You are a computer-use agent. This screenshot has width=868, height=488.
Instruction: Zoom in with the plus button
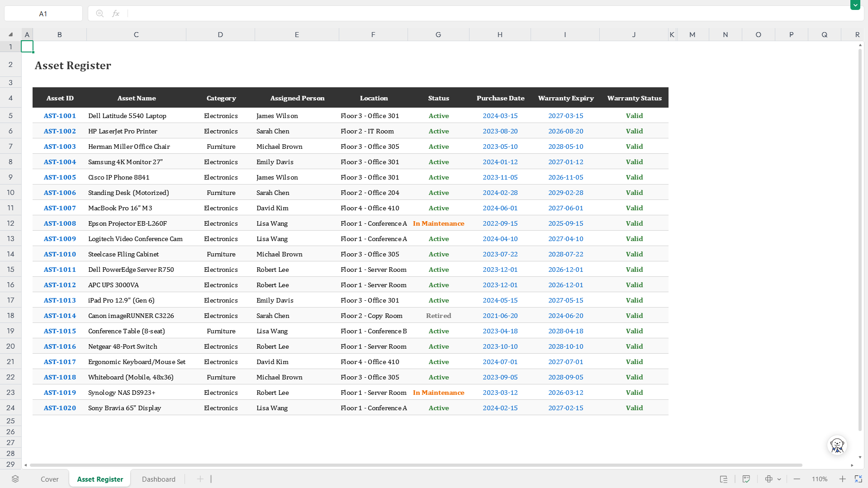coord(842,479)
